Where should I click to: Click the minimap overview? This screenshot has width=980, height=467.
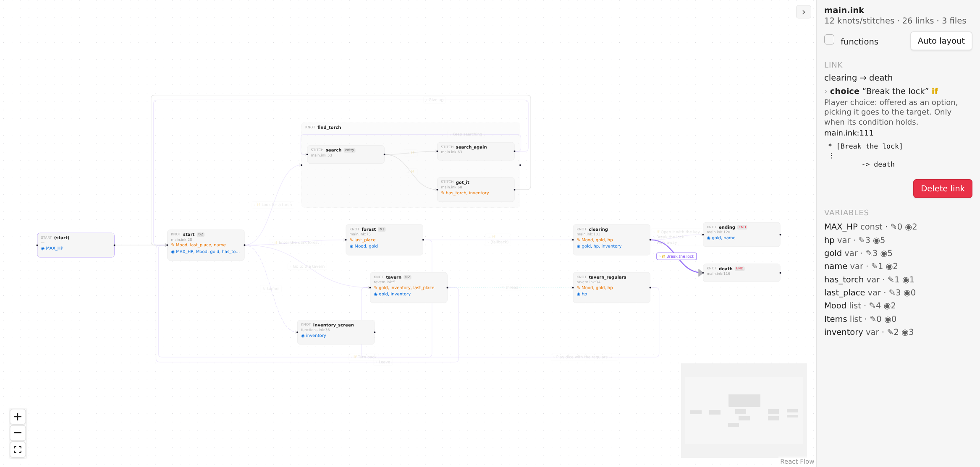(x=744, y=410)
